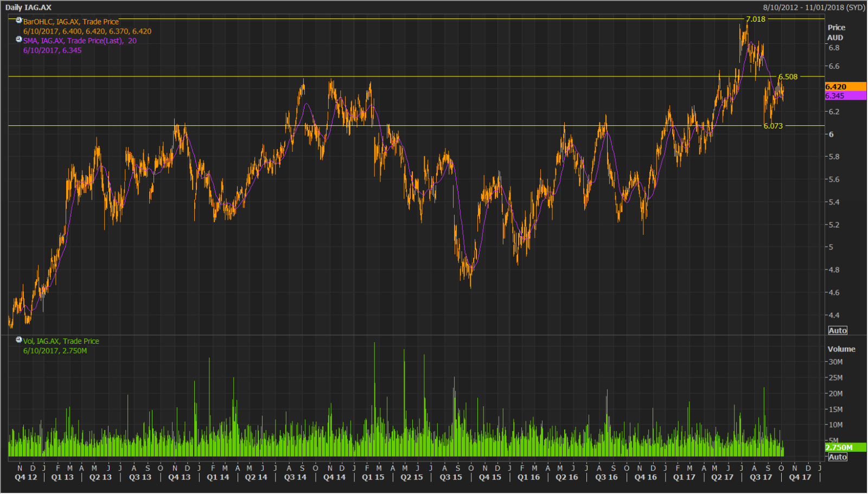Viewport: 868px width, 494px height.
Task: Click the 6.2 price axis tick
Action: [834, 112]
